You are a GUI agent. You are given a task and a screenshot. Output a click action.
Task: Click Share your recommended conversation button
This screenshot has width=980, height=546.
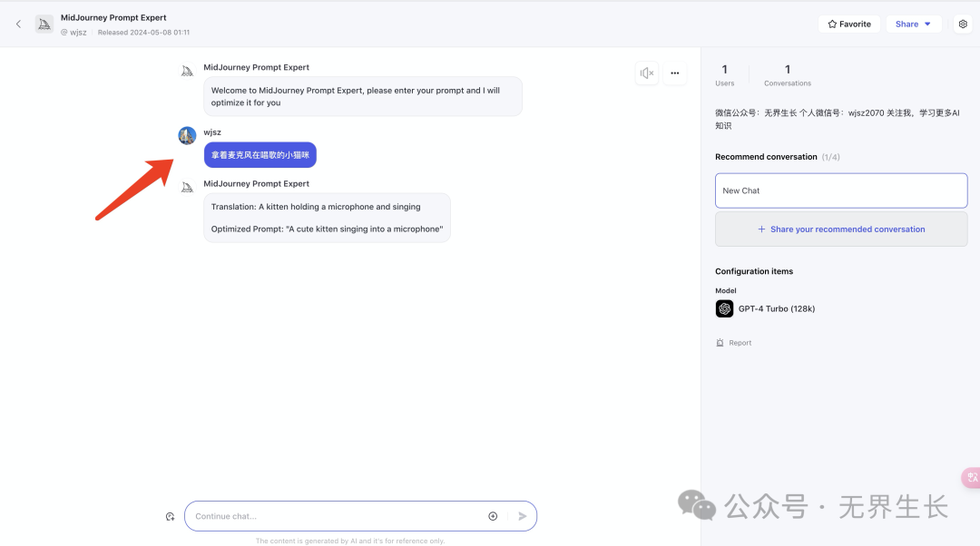[x=841, y=229]
